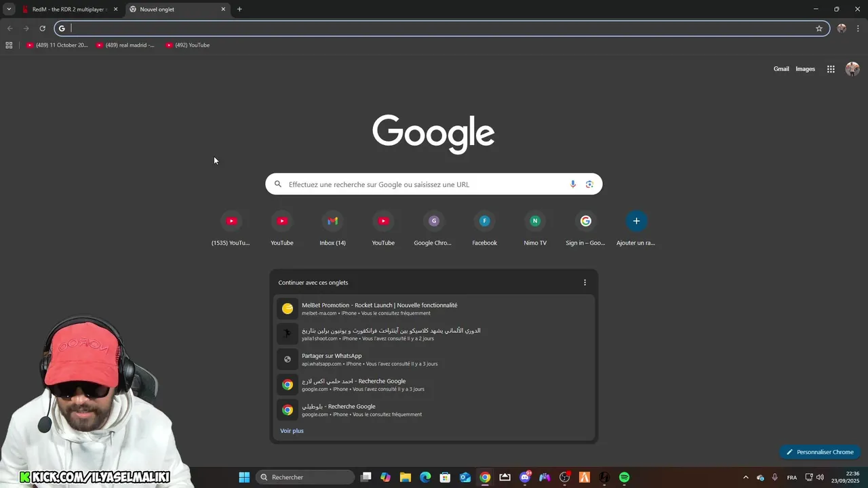Focus the Chrome address bar
868x488 pixels.
click(x=441, y=28)
